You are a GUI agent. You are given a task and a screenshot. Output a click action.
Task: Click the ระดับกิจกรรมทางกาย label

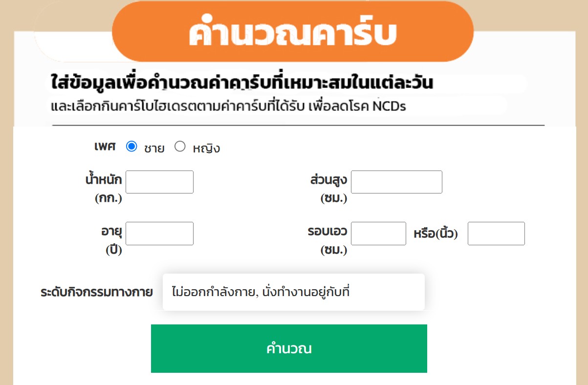click(97, 293)
